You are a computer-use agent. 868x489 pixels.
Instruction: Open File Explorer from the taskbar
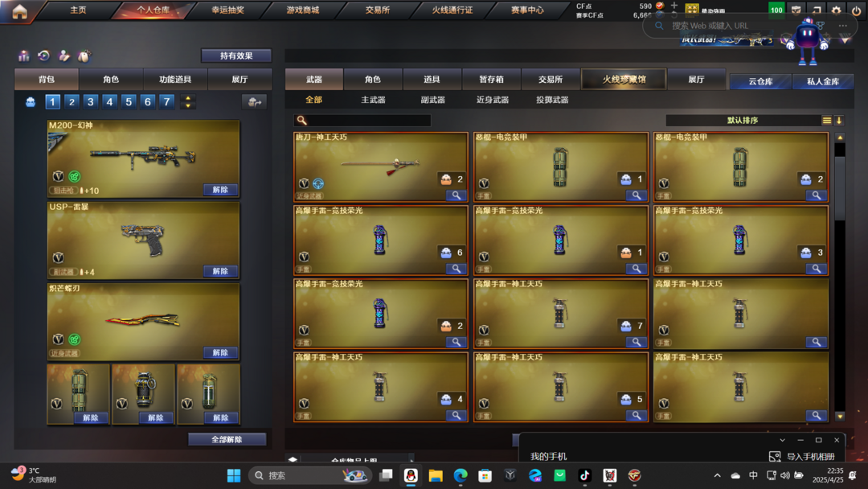436,475
